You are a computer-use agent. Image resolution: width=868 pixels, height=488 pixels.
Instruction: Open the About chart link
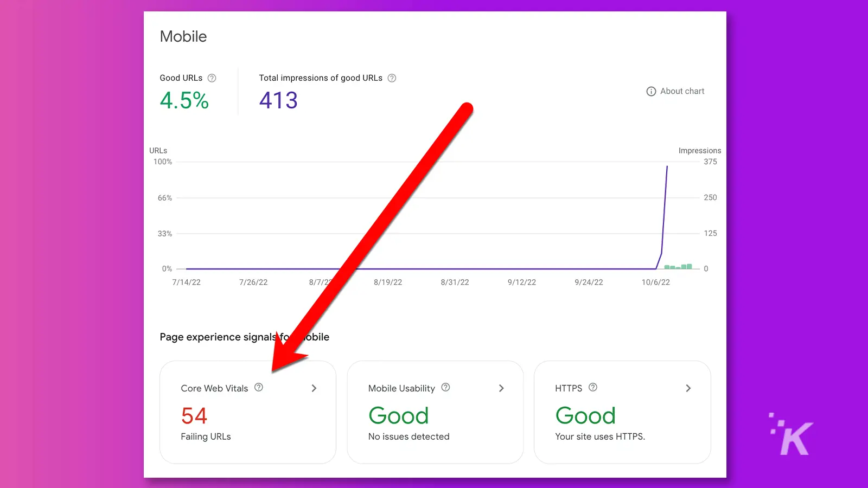[682, 91]
